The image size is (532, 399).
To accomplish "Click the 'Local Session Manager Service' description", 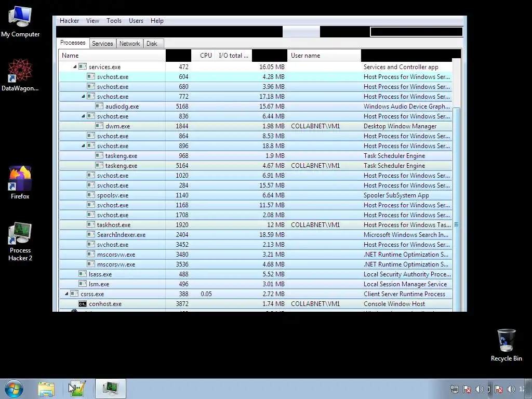I will click(405, 284).
